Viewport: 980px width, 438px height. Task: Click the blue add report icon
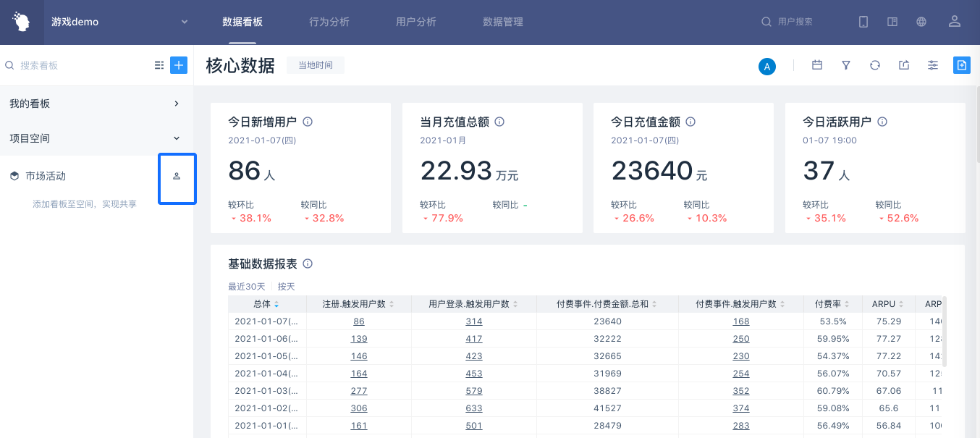pos(961,65)
